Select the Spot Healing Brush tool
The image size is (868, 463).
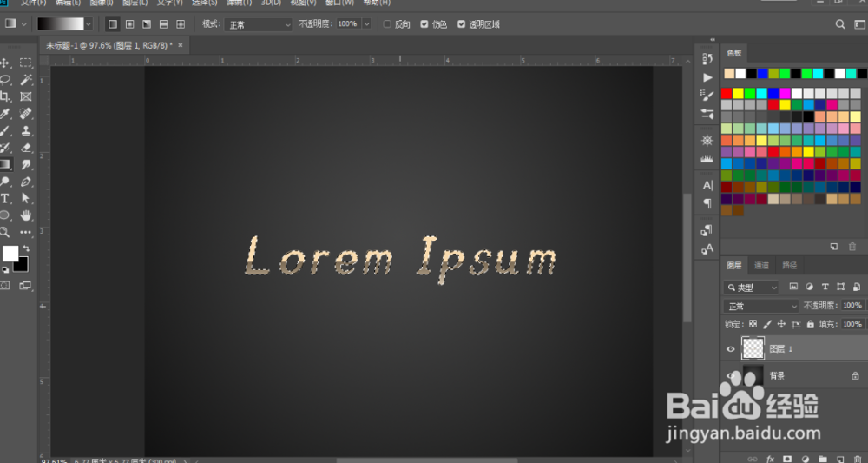click(x=25, y=114)
